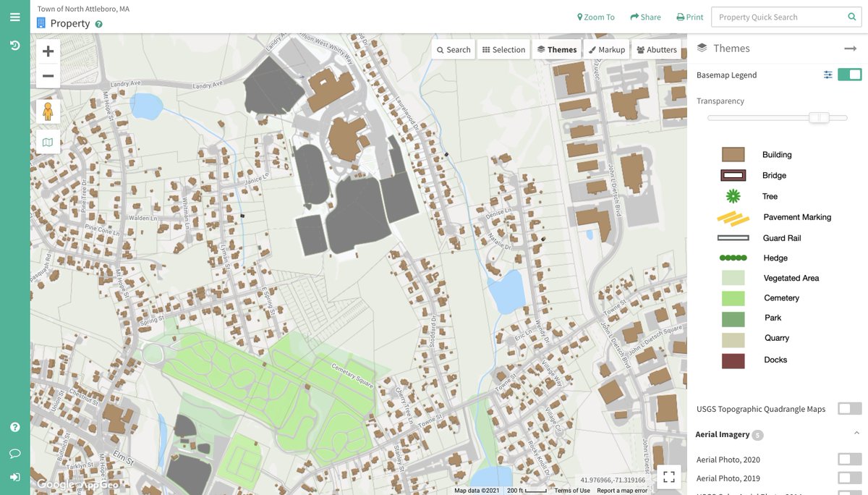The height and width of the screenshot is (495, 868).
Task: Click the Aerial Imagery count badge
Action: point(757,435)
